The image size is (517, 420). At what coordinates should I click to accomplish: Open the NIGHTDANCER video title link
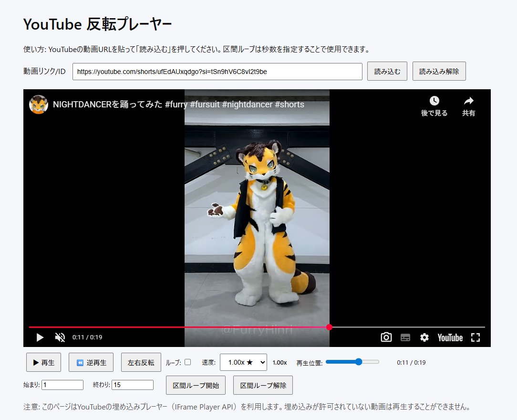178,104
